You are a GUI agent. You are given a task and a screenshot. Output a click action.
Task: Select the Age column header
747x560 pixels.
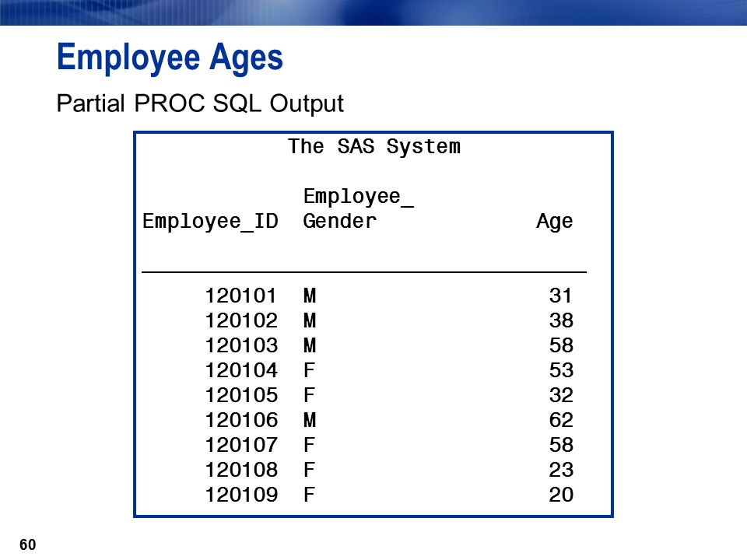[555, 222]
